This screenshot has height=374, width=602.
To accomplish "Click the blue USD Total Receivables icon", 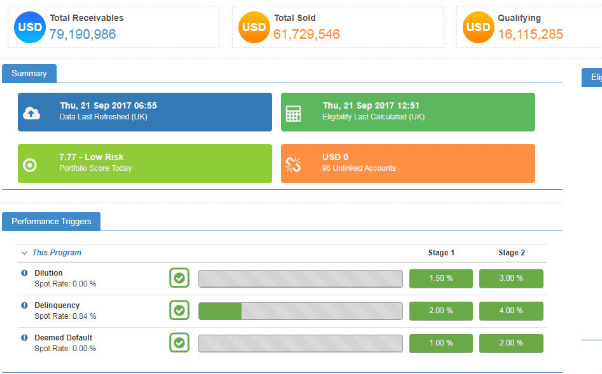I will (30, 27).
